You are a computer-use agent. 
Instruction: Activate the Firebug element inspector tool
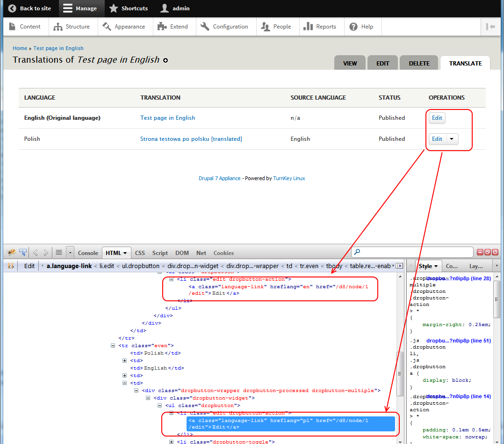click(22, 252)
